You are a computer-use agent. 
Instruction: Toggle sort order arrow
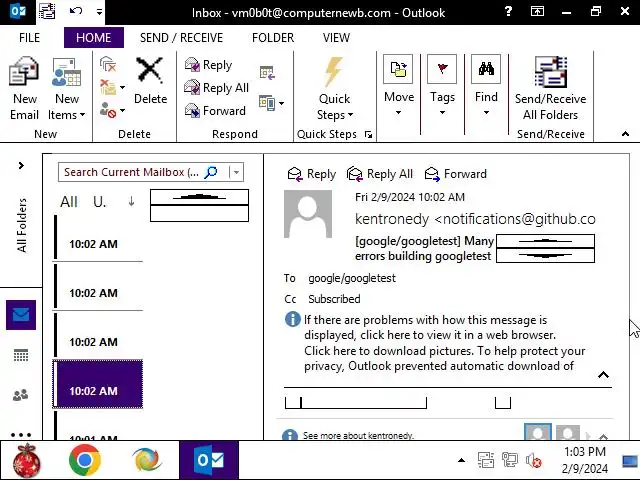[131, 201]
